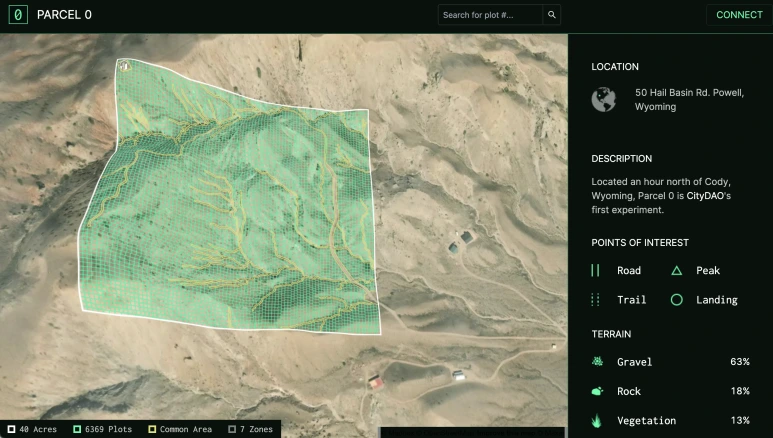Click the DESCRIPTION heading
The width and height of the screenshot is (773, 438).
(x=622, y=159)
